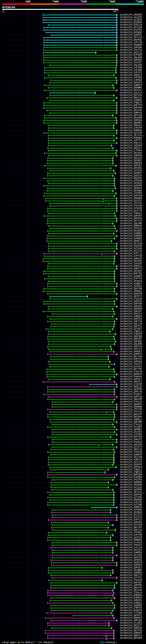Open hit UniRef100_A1Z283
The image size is (146, 644).
click(131, 17)
